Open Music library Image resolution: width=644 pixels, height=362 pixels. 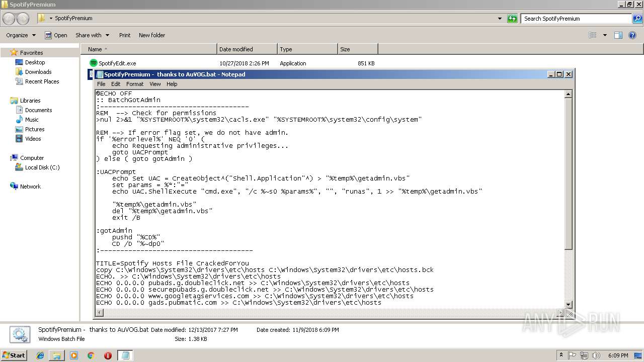coord(32,120)
